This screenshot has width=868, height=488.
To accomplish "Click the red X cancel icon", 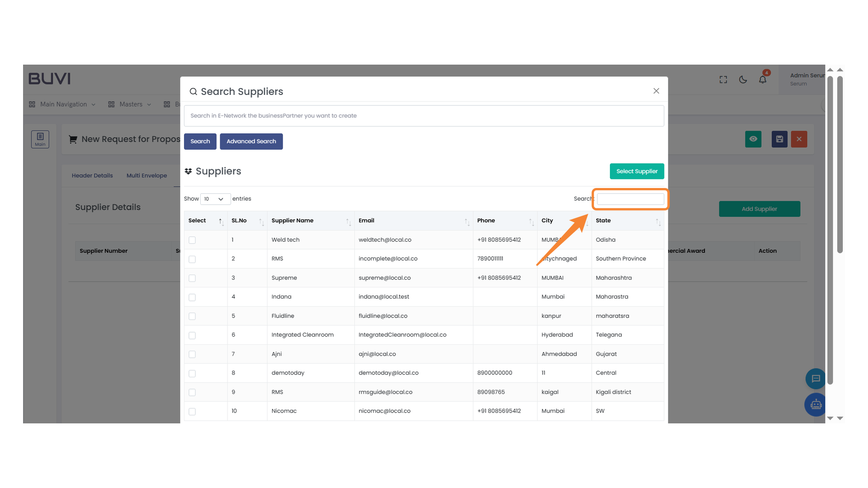I will pos(799,139).
